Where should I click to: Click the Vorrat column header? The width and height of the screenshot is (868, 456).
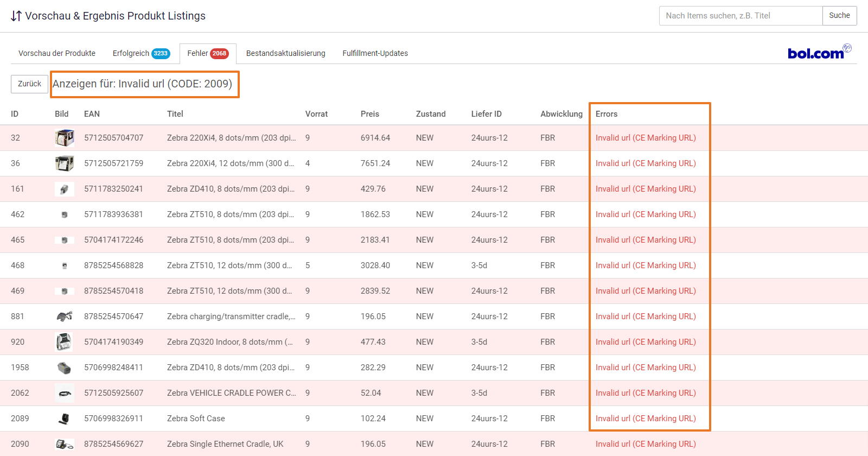pos(316,114)
